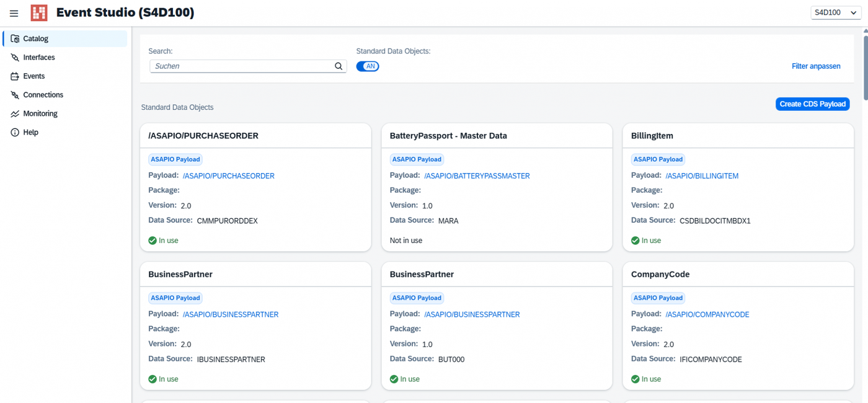Open /ASAPIO/PURCHASEORDER payload link
Viewport: 868px width, 403px height.
point(229,176)
